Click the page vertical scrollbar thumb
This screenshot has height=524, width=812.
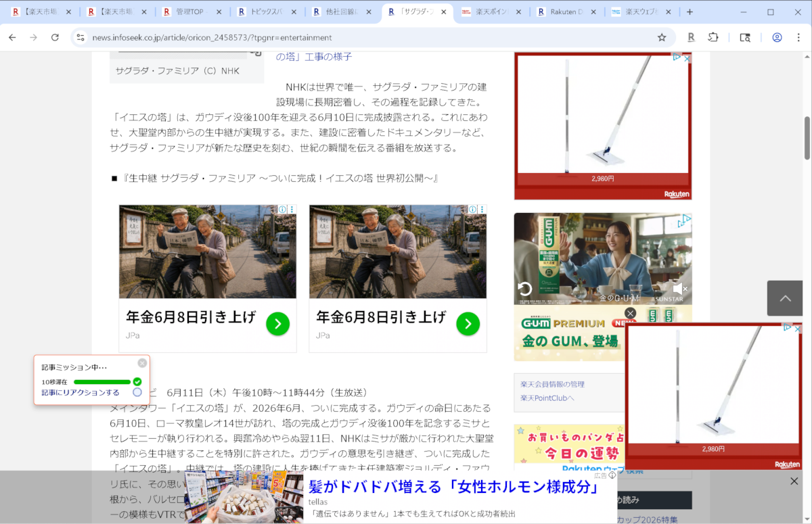coord(807,138)
